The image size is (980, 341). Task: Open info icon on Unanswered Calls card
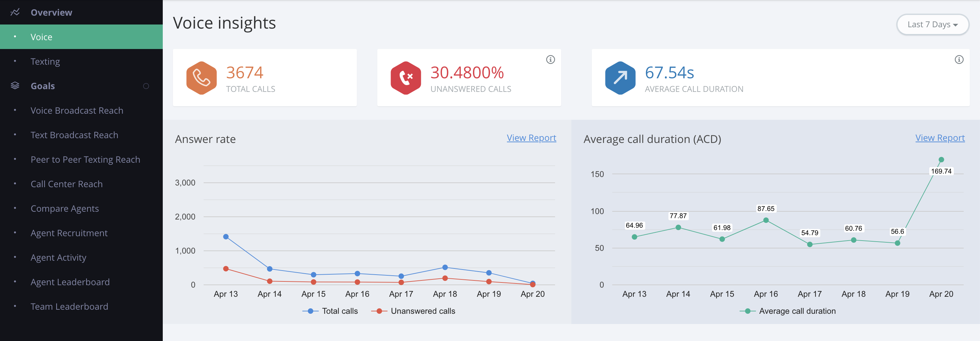551,60
